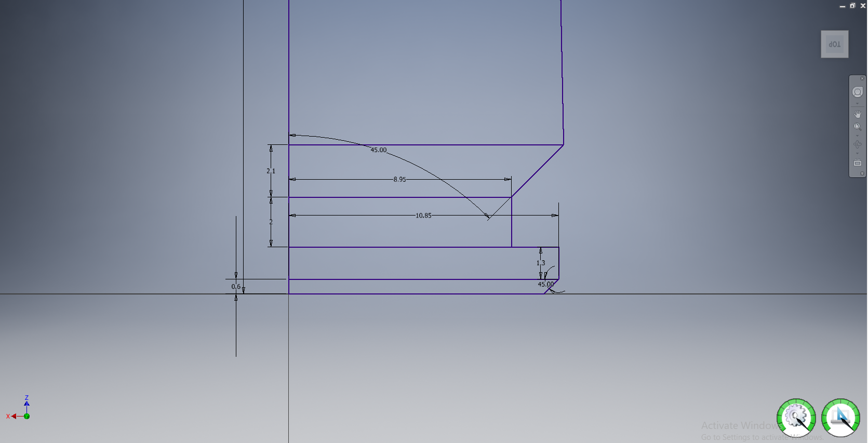Open the navigation bar customize menu
Screen dimensions: 868x443
pyautogui.click(x=862, y=173)
